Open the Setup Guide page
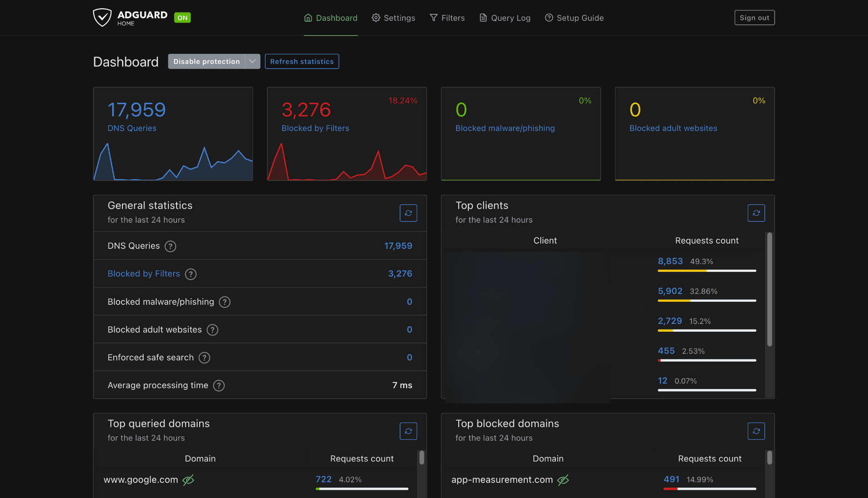The height and width of the screenshot is (498, 868). point(574,18)
